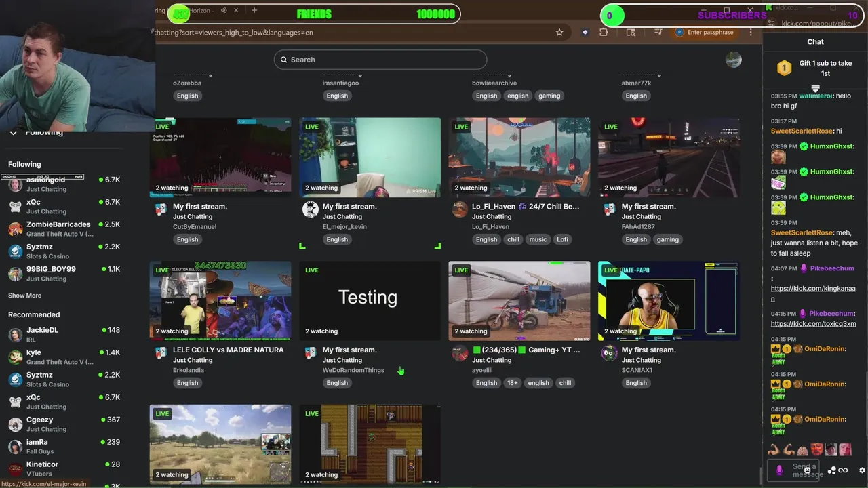Open WeDoRandomThings channel name link
The width and height of the screenshot is (868, 488).
click(353, 370)
